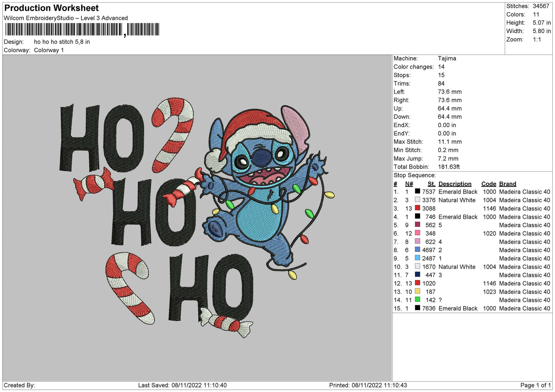Click the Stops value '15'
The image size is (555, 392).
point(441,75)
